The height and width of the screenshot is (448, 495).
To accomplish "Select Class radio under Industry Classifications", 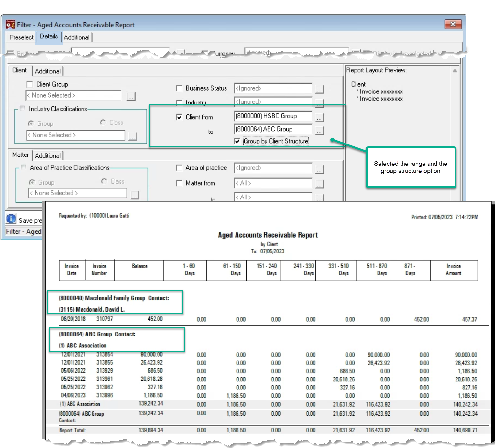I will click(103, 122).
